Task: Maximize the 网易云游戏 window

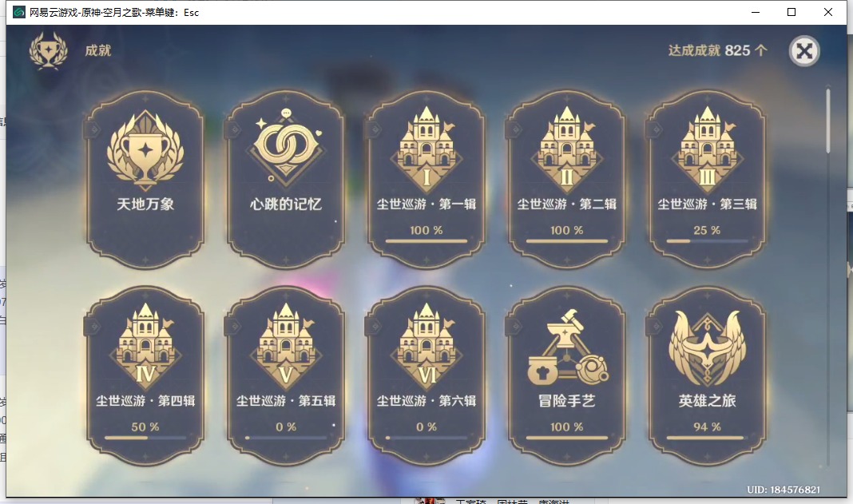Action: [x=792, y=12]
